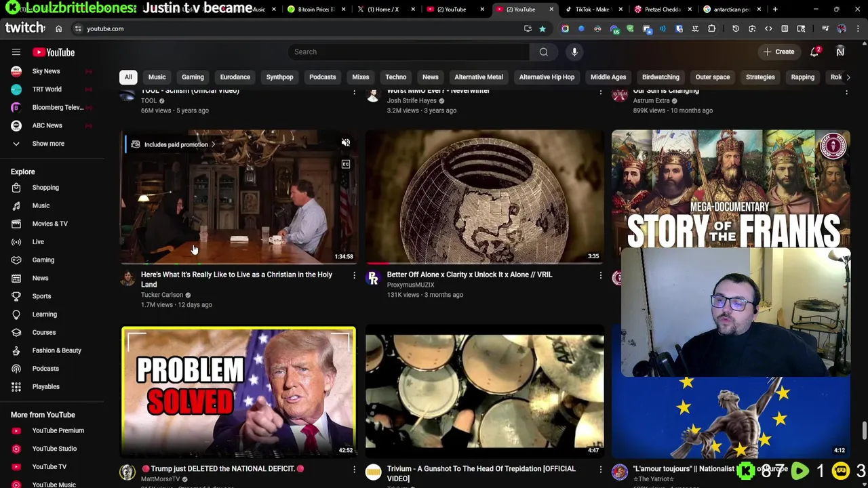Switch to the Bitcoin Price browser tab
Screen dimensions: 868x488
coord(315,9)
